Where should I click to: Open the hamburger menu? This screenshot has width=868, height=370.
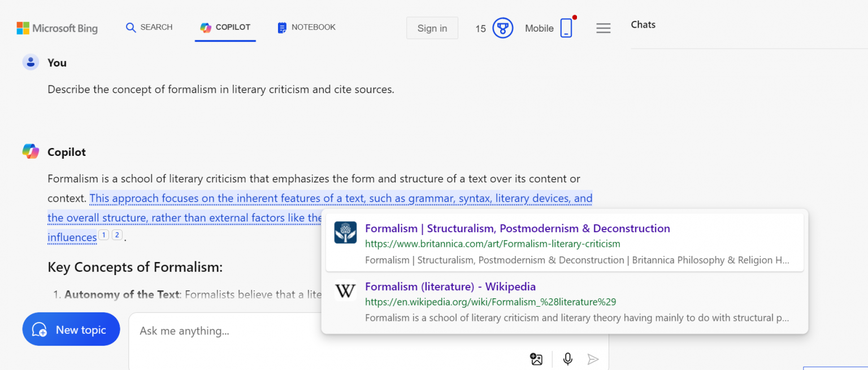[x=603, y=27]
